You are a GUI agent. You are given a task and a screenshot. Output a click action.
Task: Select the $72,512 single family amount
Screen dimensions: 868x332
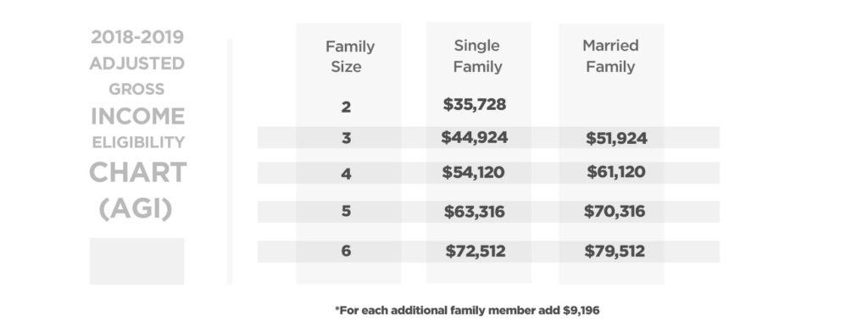click(476, 252)
